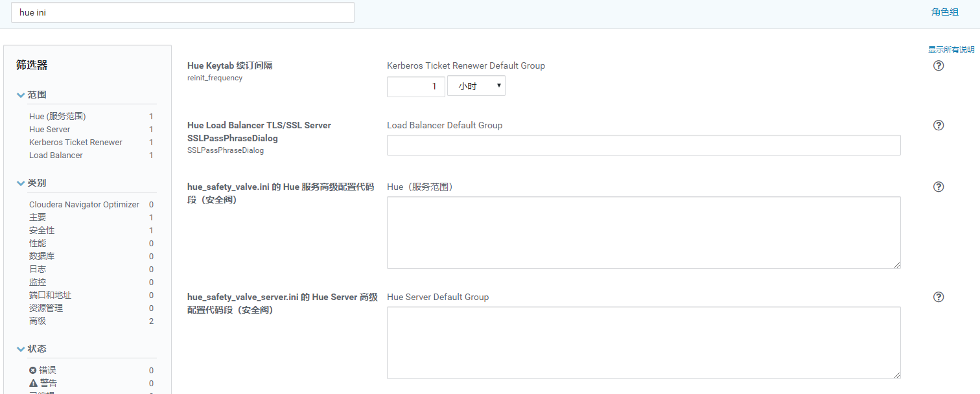The width and height of the screenshot is (980, 394).
Task: Filter by 性能 category
Action: click(38, 244)
